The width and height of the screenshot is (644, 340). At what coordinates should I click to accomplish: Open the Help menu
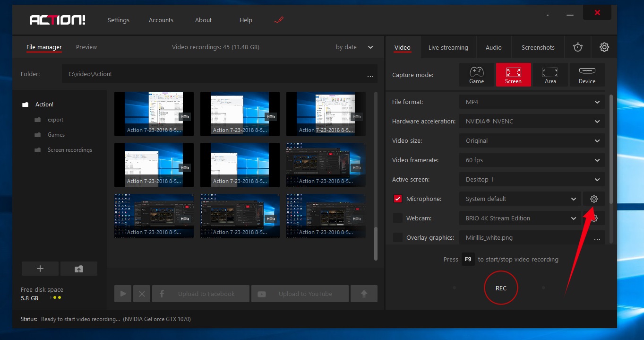point(246,20)
